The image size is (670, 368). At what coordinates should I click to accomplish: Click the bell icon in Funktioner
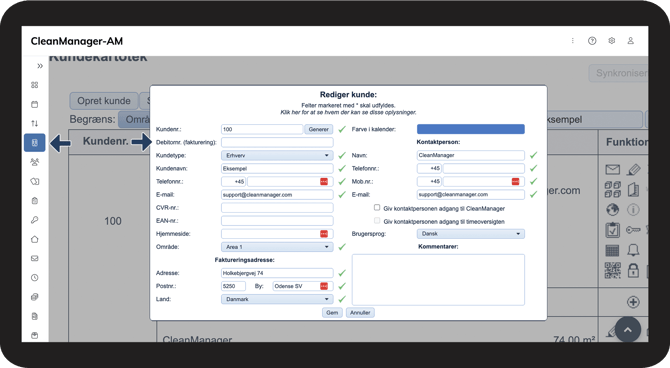tap(633, 250)
